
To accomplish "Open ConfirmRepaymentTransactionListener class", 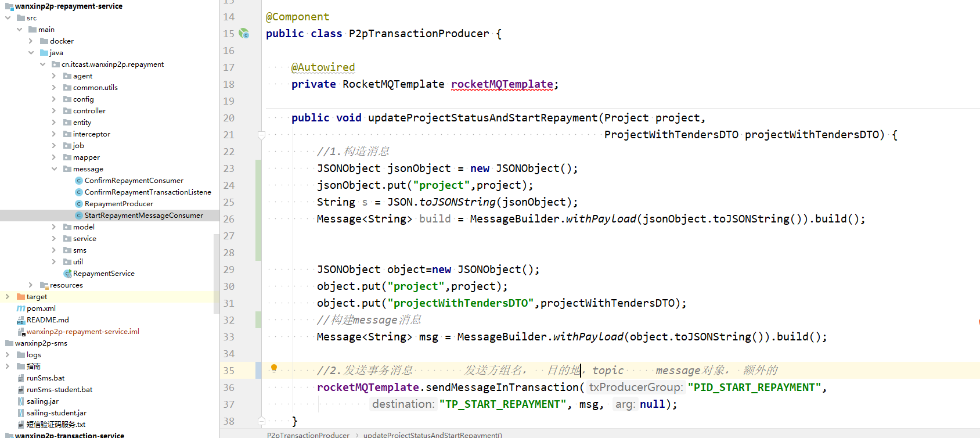I will coord(147,192).
